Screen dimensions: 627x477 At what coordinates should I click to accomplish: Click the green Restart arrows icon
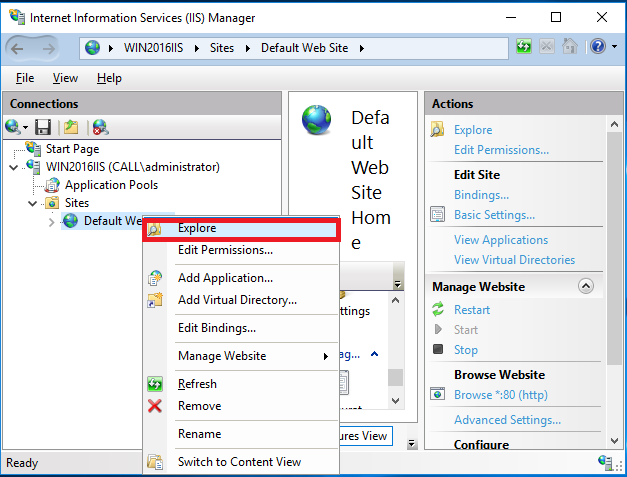coord(438,309)
